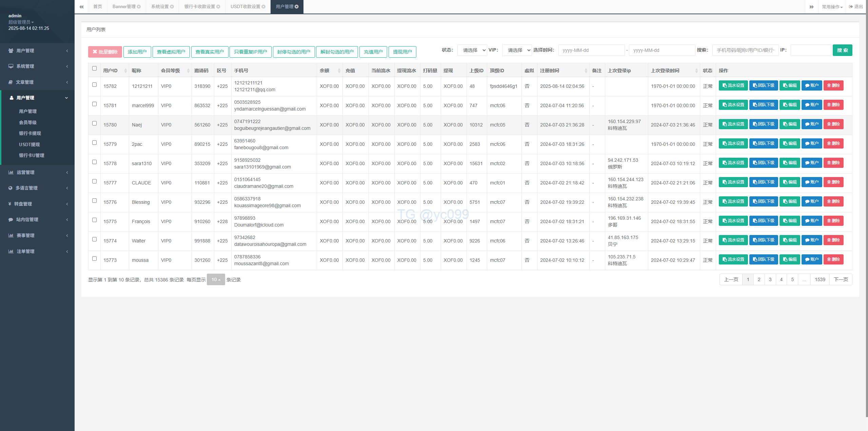This screenshot has width=868, height=431.
Task: Tick the checkbox for user 15782
Action: [94, 85]
